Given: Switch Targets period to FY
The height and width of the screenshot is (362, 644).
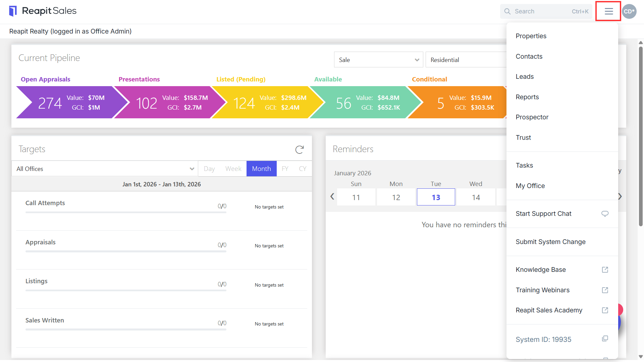Looking at the screenshot, I should 285,169.
